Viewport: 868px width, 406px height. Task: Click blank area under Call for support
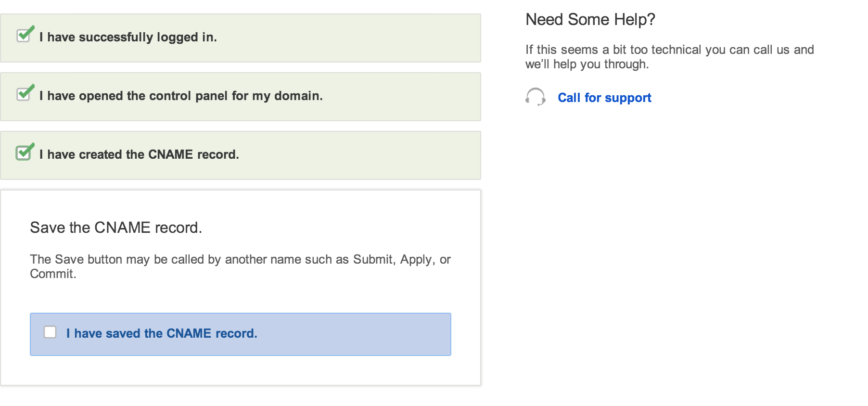coord(674,216)
